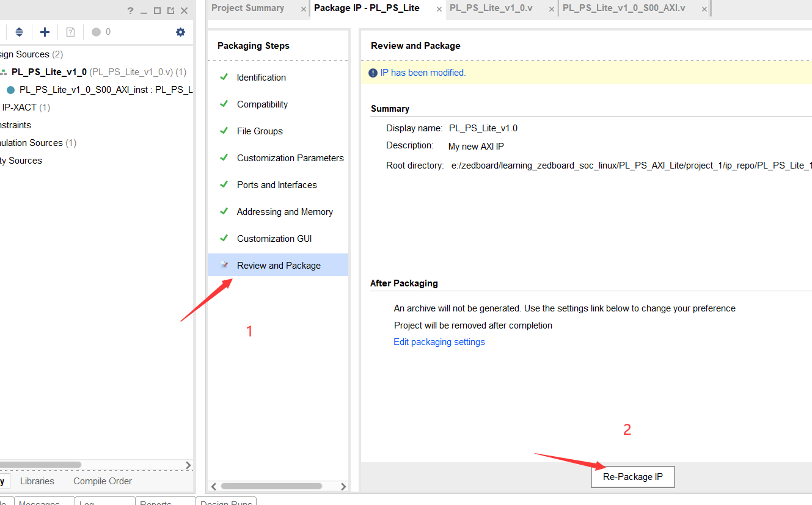Close the Package IP - PL_PS_Lite tab
Image resolution: width=812 pixels, height=505 pixels.
439,9
